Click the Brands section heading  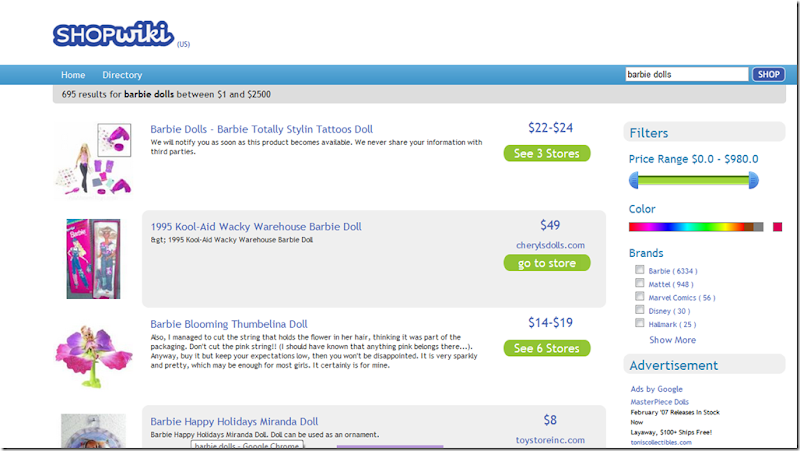tap(646, 253)
